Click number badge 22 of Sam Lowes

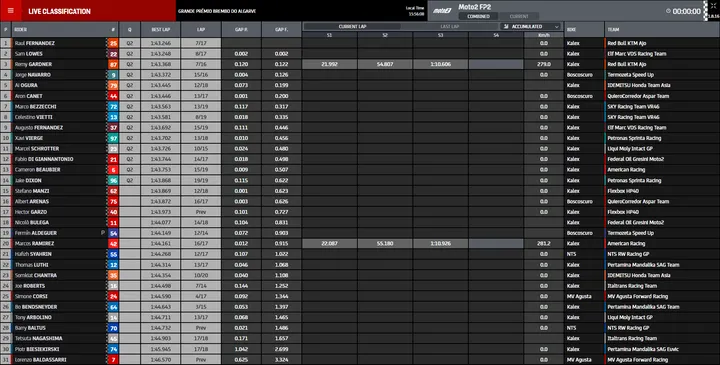pyautogui.click(x=113, y=54)
